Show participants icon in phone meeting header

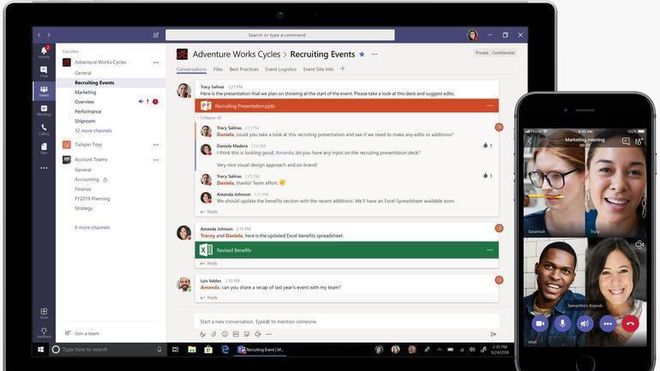639,141
